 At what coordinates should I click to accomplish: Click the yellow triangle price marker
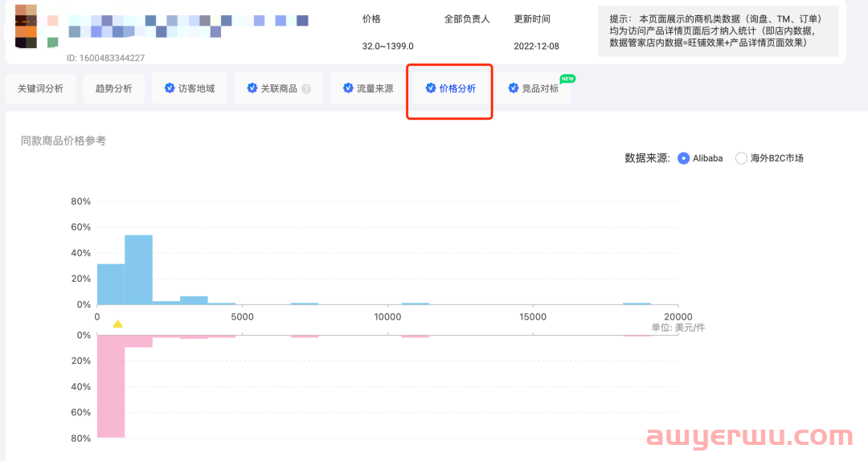point(118,324)
